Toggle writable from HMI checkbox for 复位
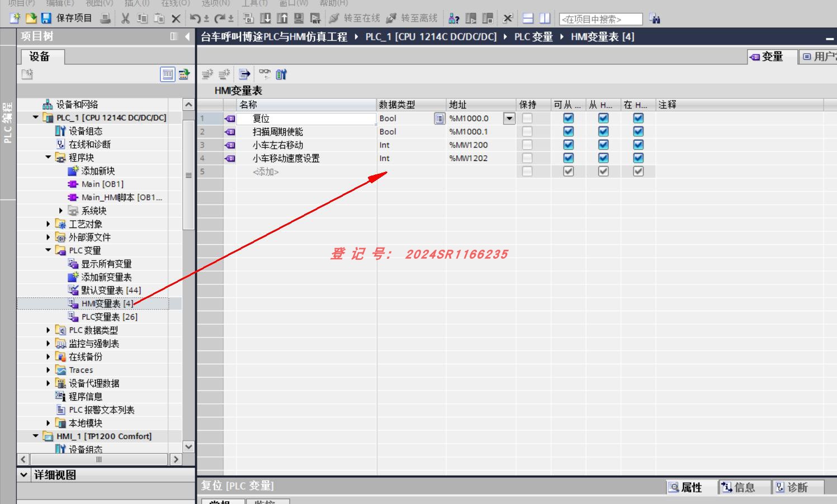 click(x=603, y=118)
